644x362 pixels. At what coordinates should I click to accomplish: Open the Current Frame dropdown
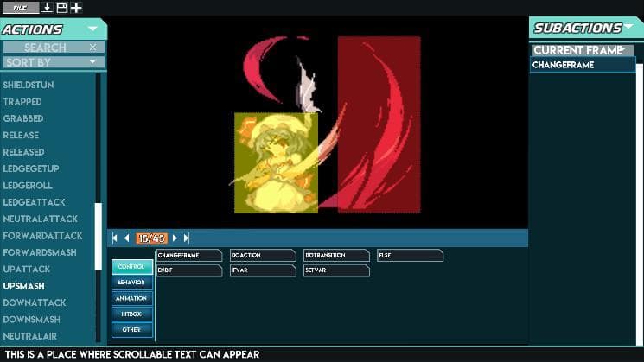click(583, 50)
